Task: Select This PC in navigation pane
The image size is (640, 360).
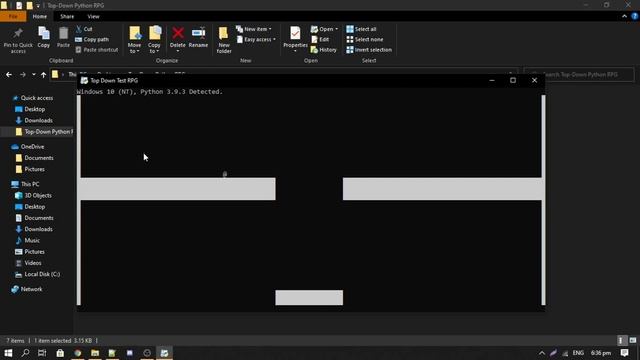Action: point(25,184)
